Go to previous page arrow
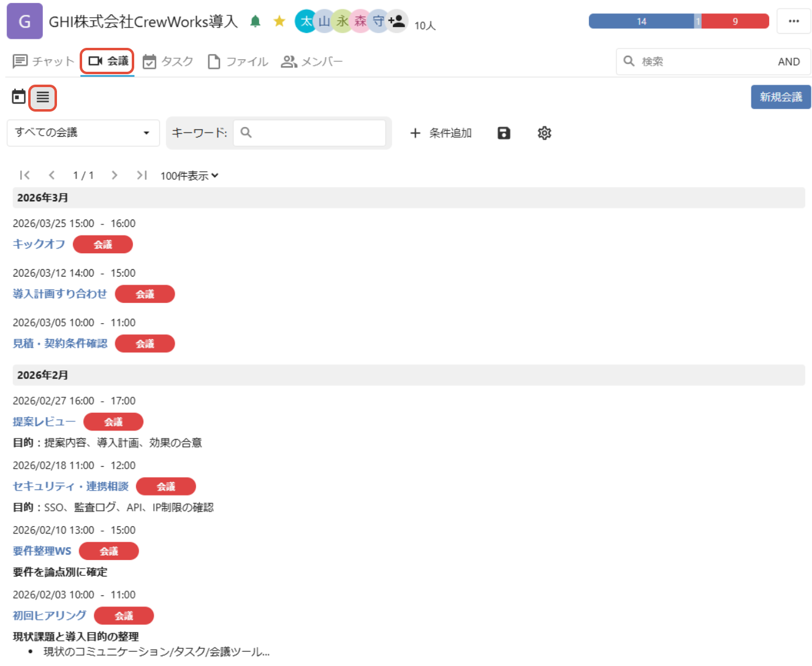The width and height of the screenshot is (812, 666). (x=52, y=175)
